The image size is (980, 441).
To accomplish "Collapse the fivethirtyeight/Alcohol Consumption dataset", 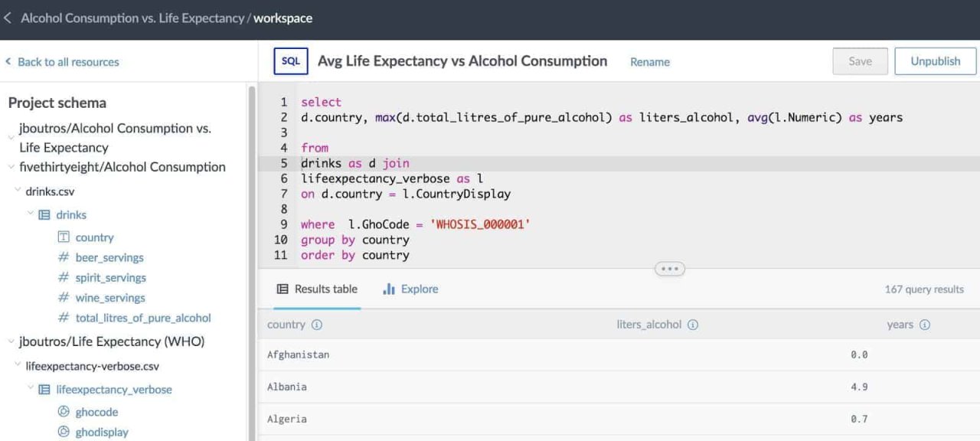I will pos(11,166).
